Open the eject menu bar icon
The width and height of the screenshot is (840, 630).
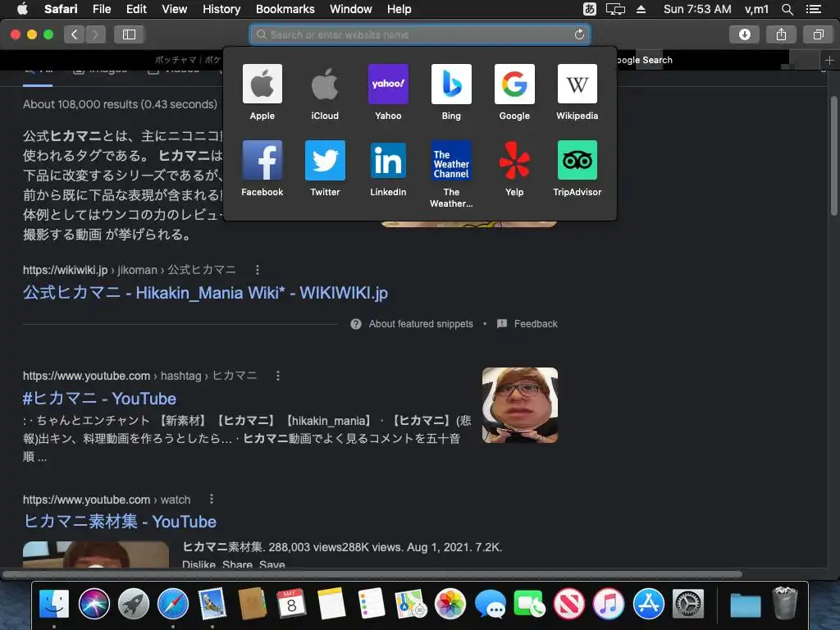click(641, 9)
